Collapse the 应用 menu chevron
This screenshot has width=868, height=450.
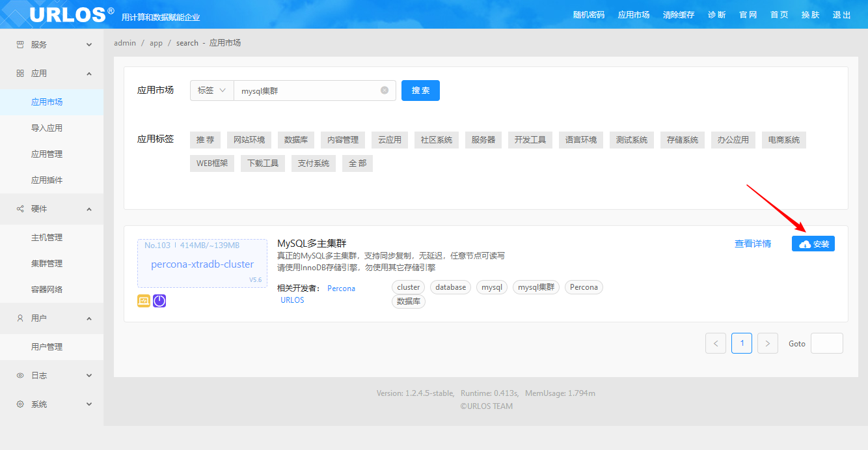coord(89,74)
